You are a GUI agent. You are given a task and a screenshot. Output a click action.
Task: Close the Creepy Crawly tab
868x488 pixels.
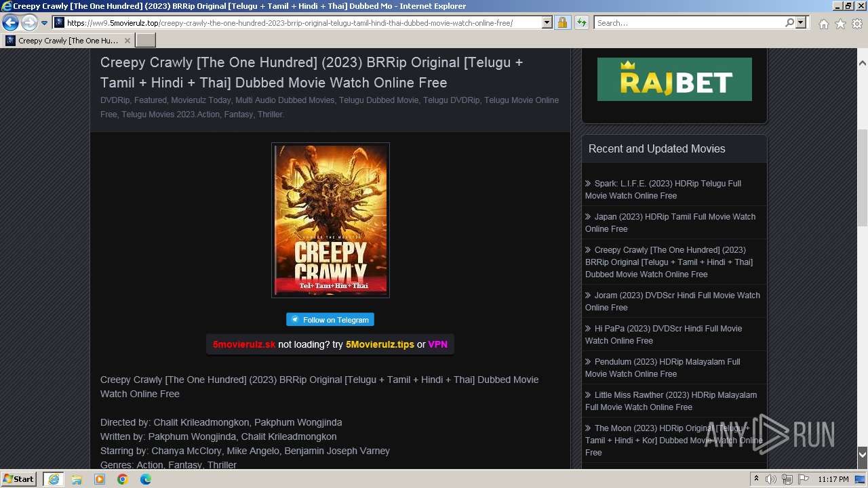(x=127, y=41)
